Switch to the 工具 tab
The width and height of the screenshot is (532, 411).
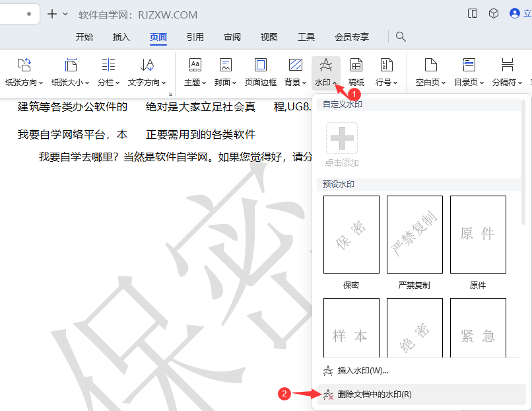(306, 37)
